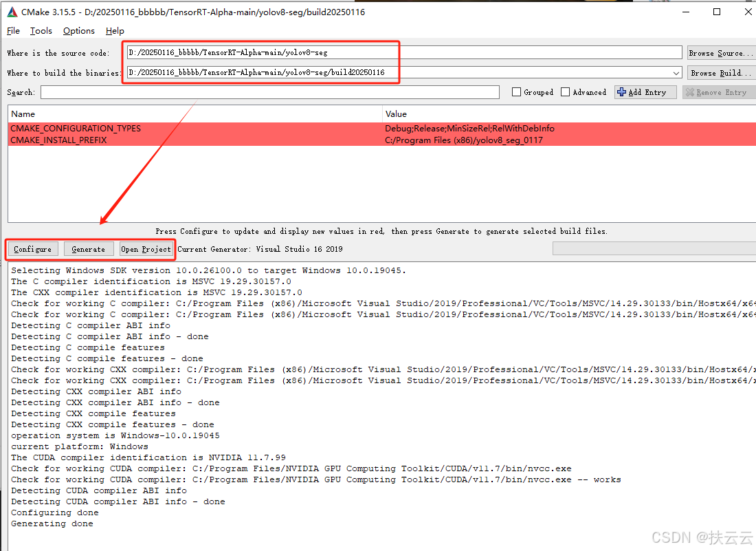
Task: Click the CMake logo icon in title bar
Action: pyautogui.click(x=12, y=12)
